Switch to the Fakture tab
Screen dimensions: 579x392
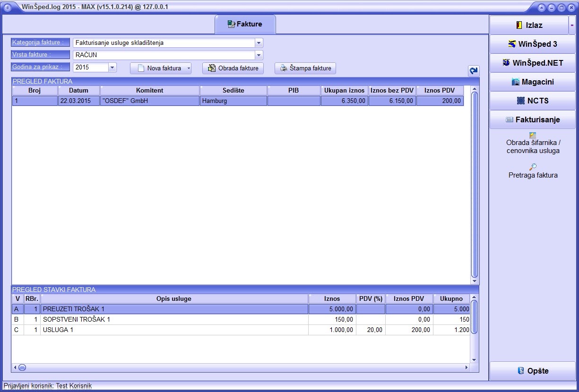coord(245,24)
